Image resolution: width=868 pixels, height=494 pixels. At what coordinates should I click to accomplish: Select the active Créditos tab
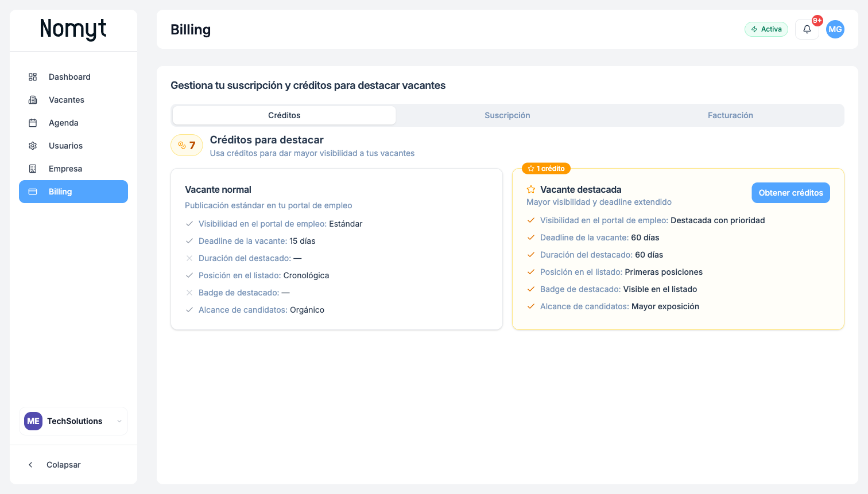[x=284, y=115]
